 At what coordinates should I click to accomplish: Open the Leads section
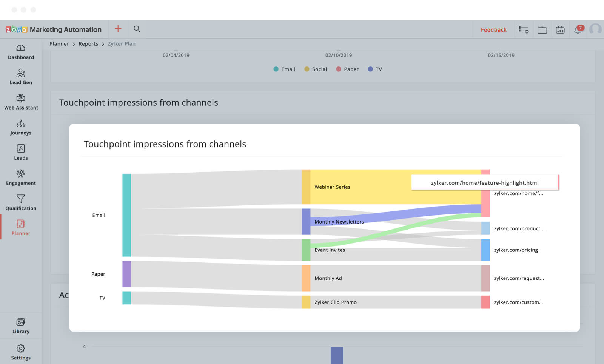coord(21,152)
